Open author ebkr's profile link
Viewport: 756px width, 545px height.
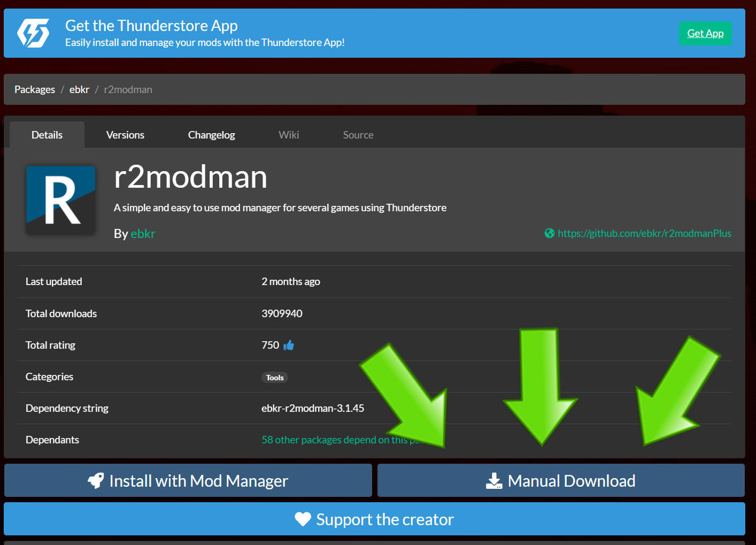[x=143, y=234]
